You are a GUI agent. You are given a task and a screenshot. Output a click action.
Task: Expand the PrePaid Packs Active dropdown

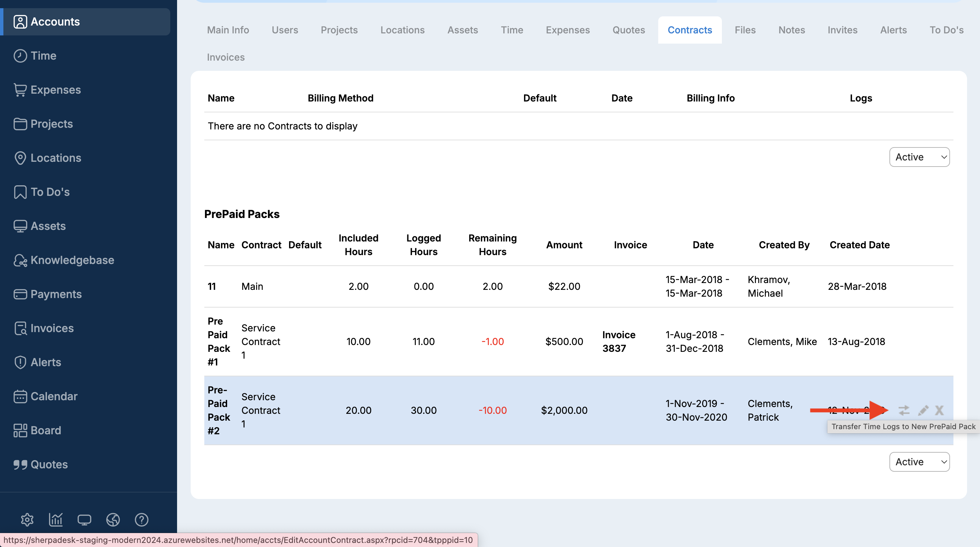(x=919, y=462)
